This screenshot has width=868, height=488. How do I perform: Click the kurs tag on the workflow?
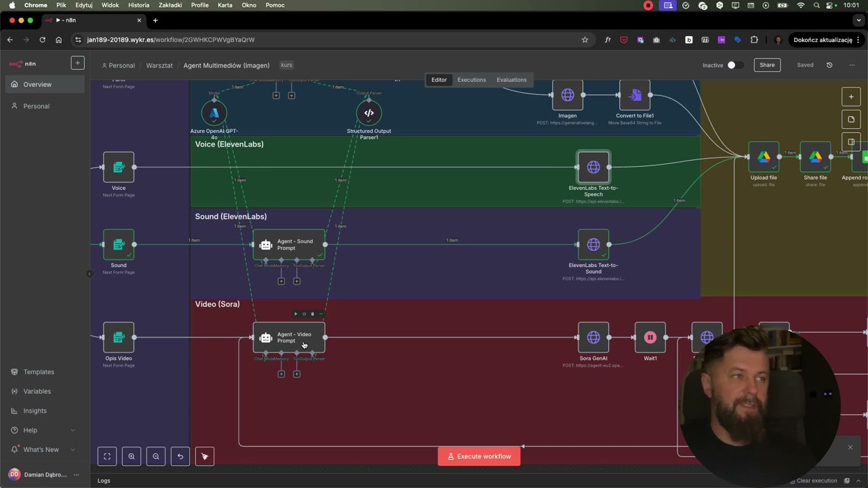pos(287,65)
